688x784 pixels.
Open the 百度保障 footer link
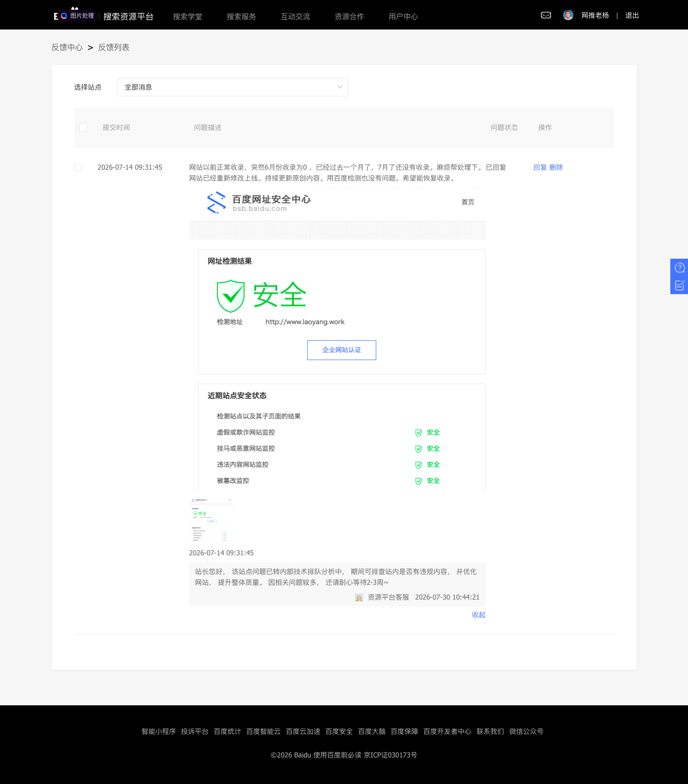pyautogui.click(x=404, y=731)
